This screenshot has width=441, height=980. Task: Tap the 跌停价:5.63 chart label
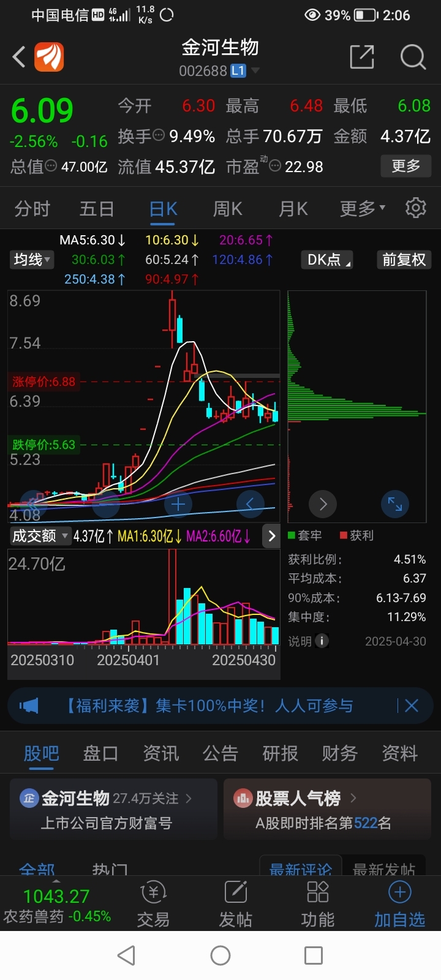(x=43, y=445)
